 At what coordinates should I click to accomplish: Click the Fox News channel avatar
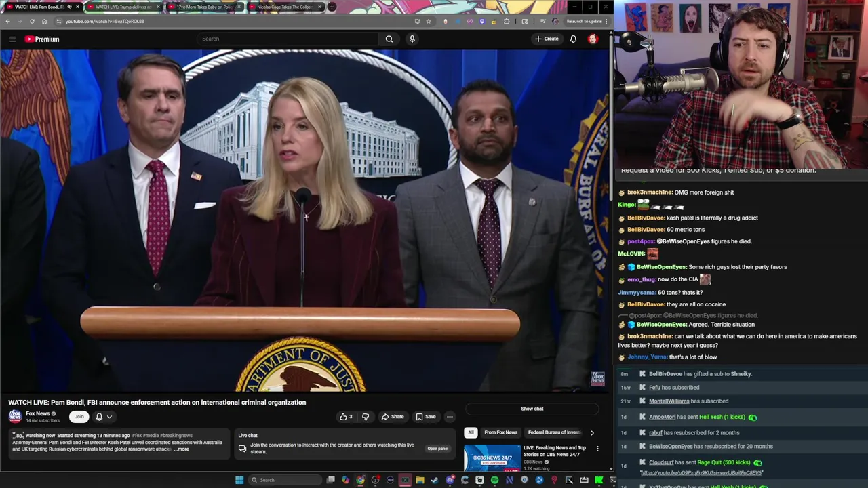(x=15, y=417)
